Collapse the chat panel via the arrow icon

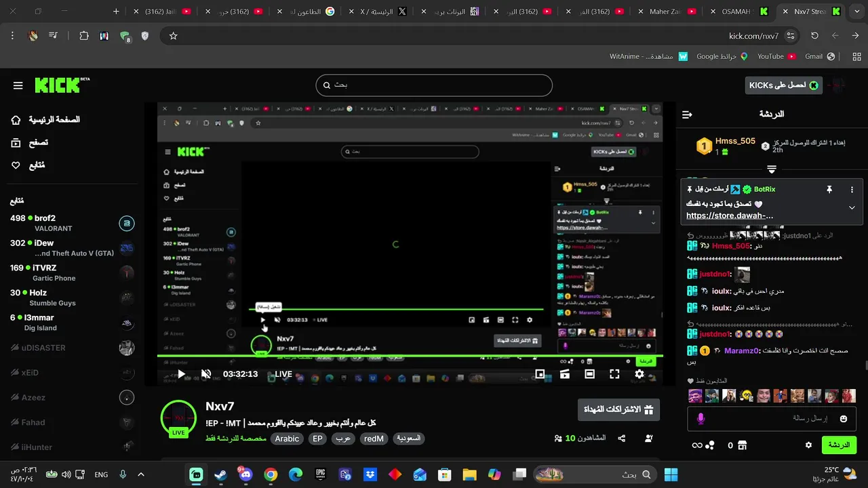point(687,115)
